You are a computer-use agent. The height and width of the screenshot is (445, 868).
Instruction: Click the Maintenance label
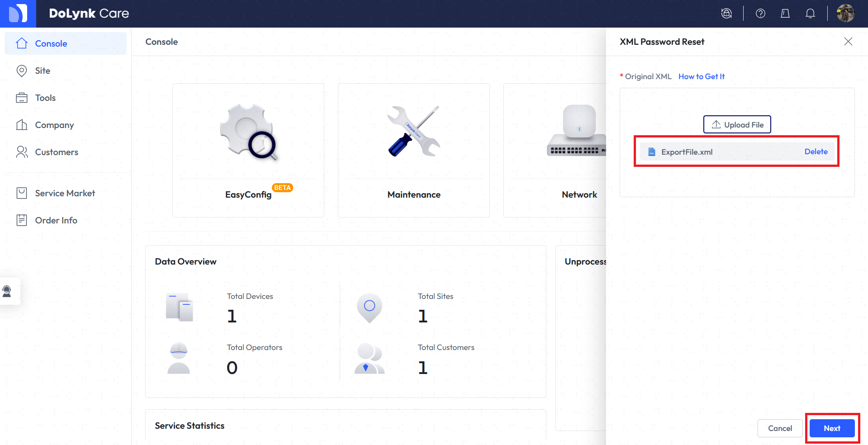click(414, 194)
